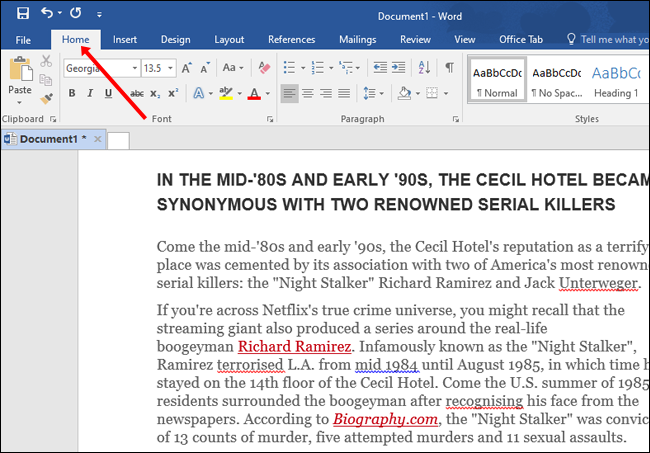Image resolution: width=650 pixels, height=453 pixels.
Task: Click the Copy icon
Action: [x=46, y=80]
